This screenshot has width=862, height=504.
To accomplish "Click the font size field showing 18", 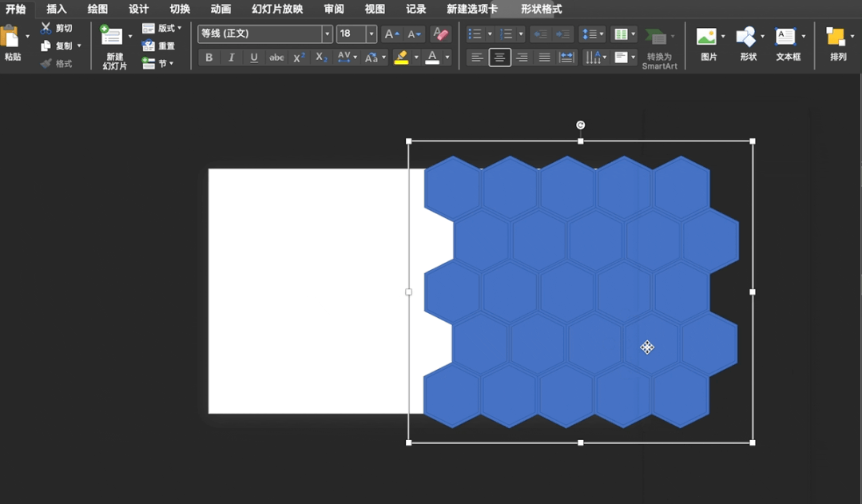I will click(x=352, y=34).
